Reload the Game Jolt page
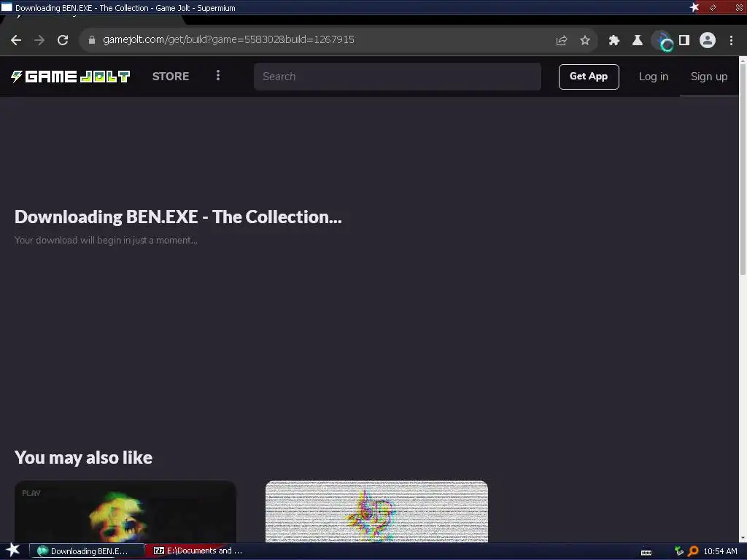Viewport: 747px width, 560px height. pyautogui.click(x=63, y=40)
